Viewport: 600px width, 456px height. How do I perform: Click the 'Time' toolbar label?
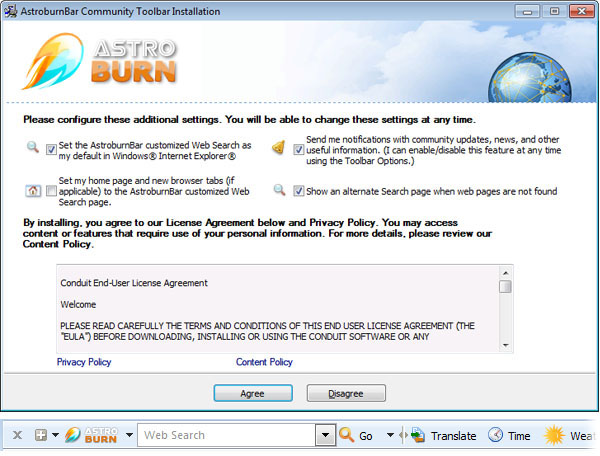point(519,436)
